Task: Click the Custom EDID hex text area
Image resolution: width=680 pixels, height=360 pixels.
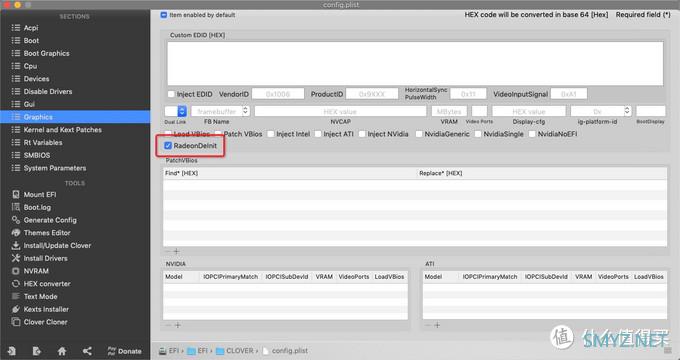Action: pyautogui.click(x=415, y=64)
